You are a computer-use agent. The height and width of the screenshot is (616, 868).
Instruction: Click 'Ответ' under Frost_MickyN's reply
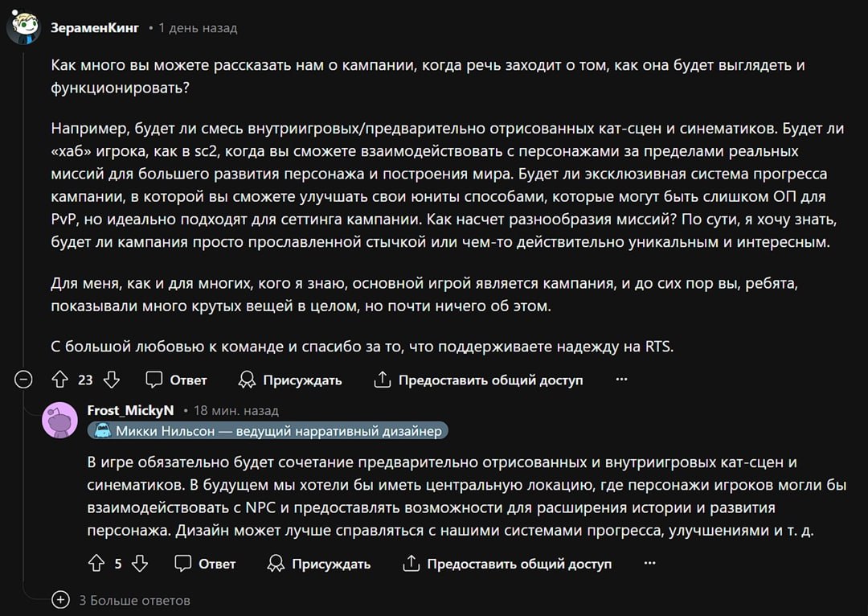pyautogui.click(x=217, y=564)
